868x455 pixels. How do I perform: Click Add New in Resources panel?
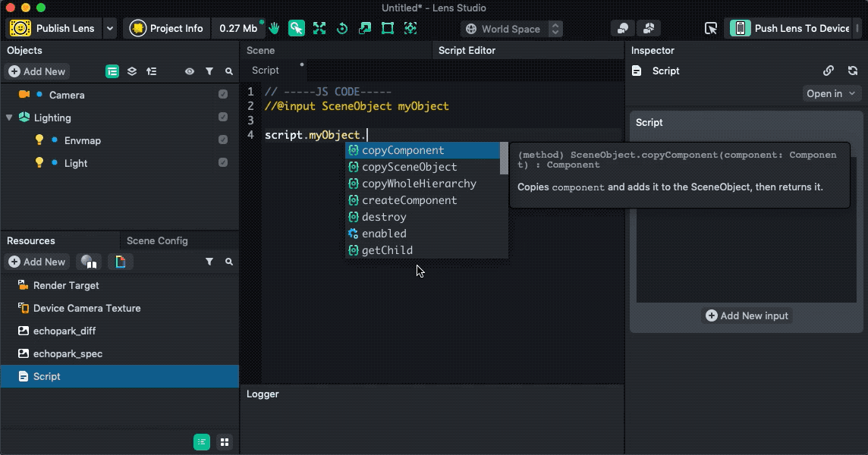coord(37,262)
